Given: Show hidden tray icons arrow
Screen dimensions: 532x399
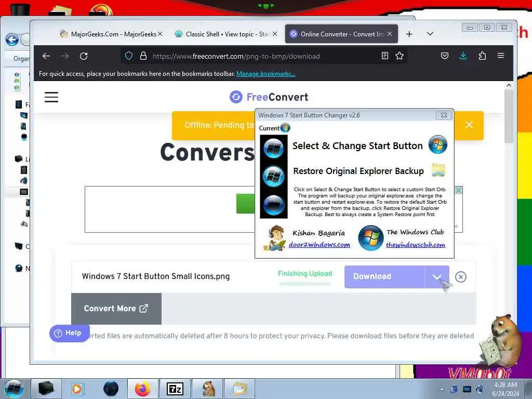Looking at the screenshot, I should 442,389.
